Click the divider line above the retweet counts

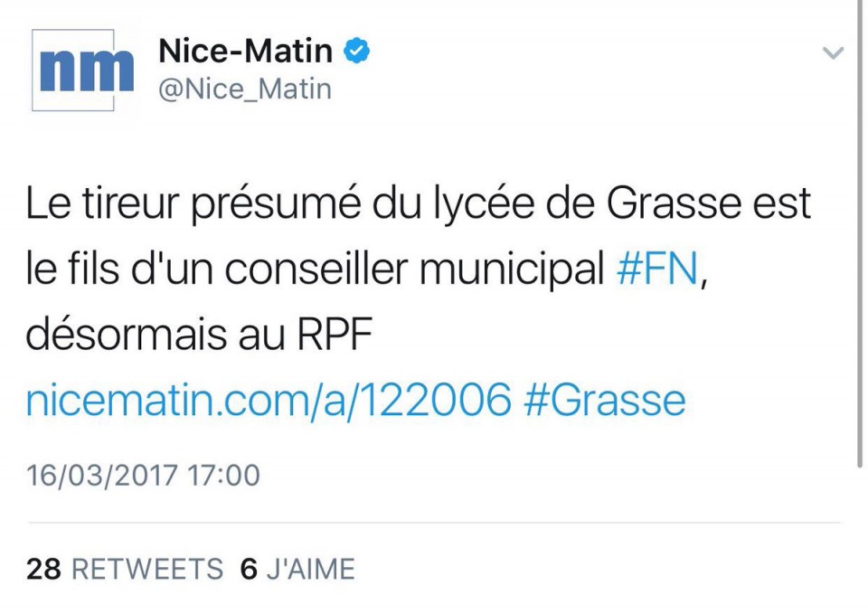pyautogui.click(x=434, y=523)
